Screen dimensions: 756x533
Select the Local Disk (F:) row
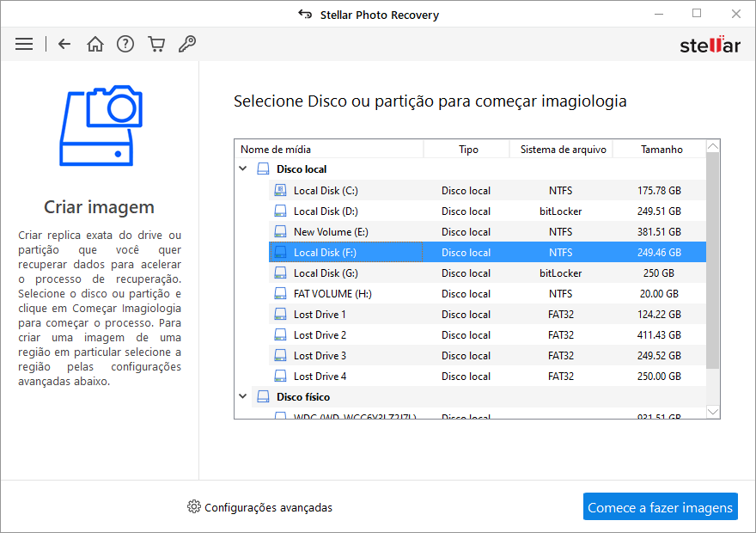[487, 252]
